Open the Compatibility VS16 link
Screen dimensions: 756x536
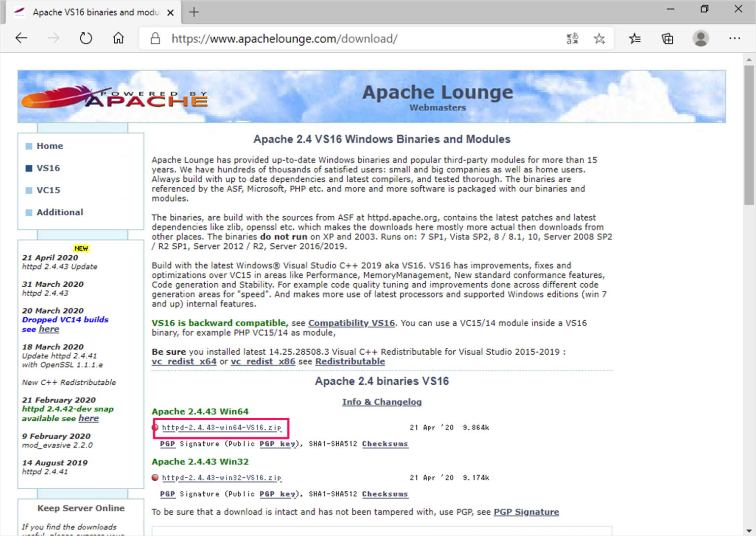coord(351,323)
